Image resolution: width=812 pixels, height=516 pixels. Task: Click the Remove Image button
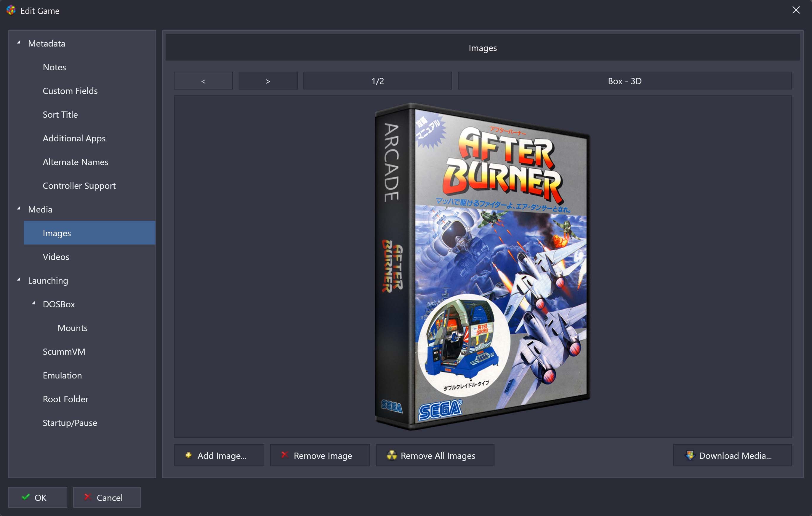click(320, 455)
